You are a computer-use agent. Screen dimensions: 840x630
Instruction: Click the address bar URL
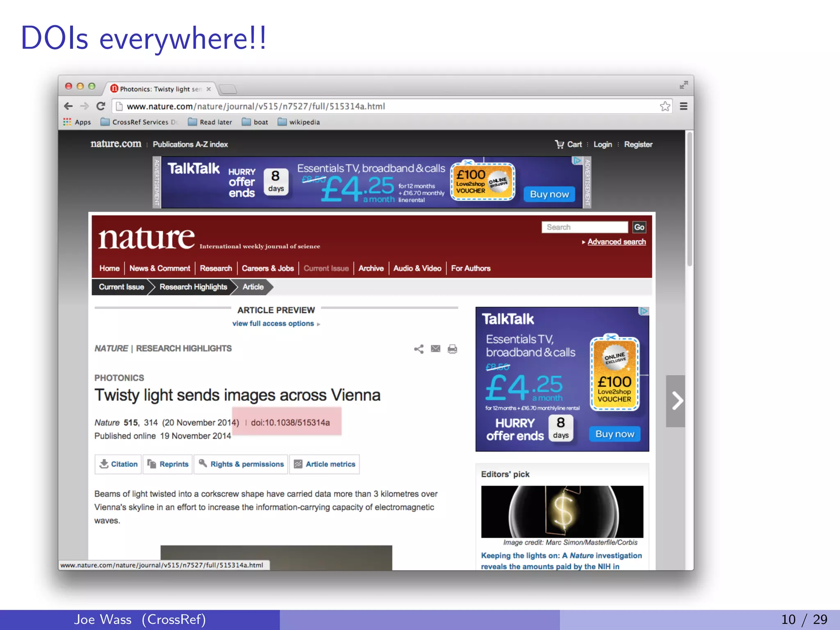click(x=256, y=107)
